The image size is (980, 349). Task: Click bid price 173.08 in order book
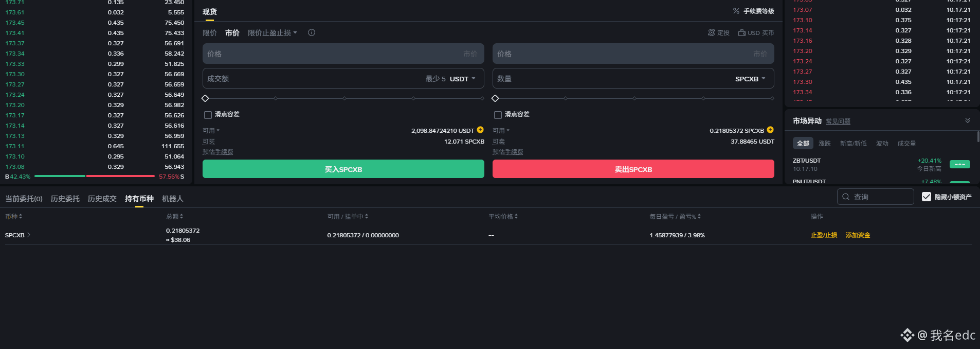tap(15, 167)
